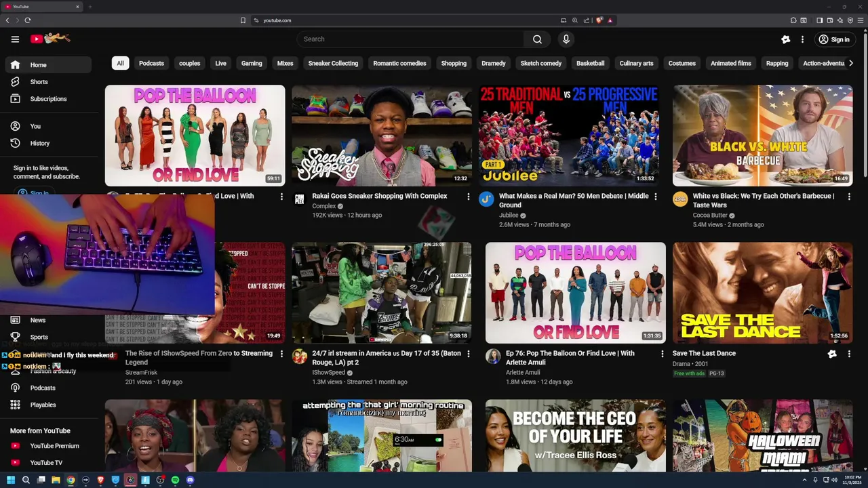Click the sparkle icon beside header Settings menu

point(785,40)
